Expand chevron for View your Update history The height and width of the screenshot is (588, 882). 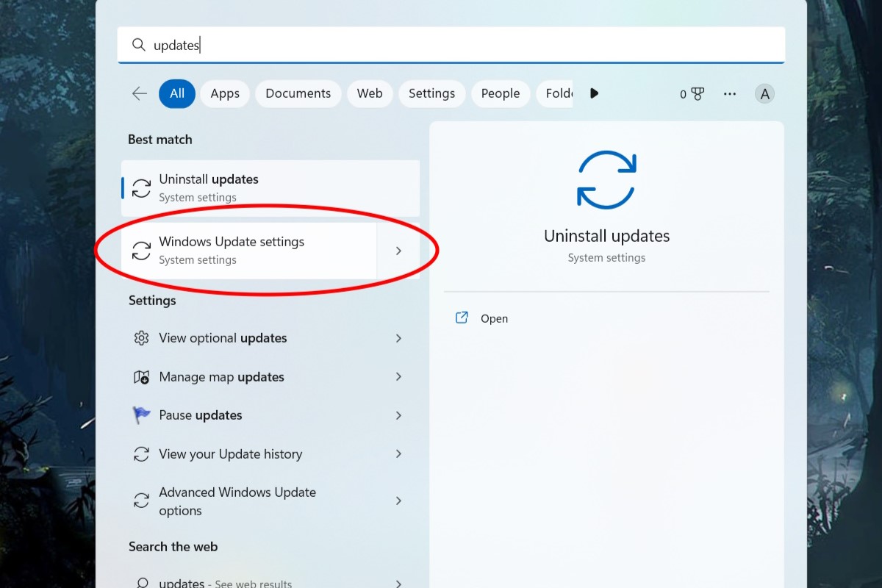click(398, 453)
